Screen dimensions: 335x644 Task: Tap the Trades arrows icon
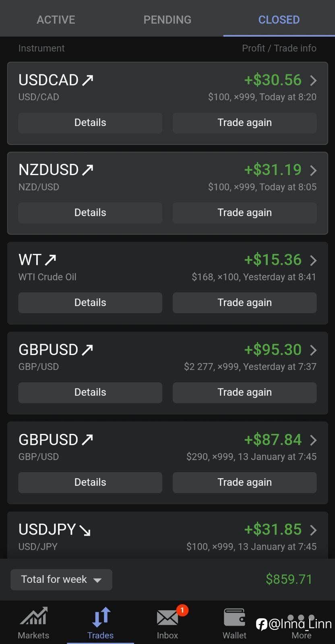[101, 617]
